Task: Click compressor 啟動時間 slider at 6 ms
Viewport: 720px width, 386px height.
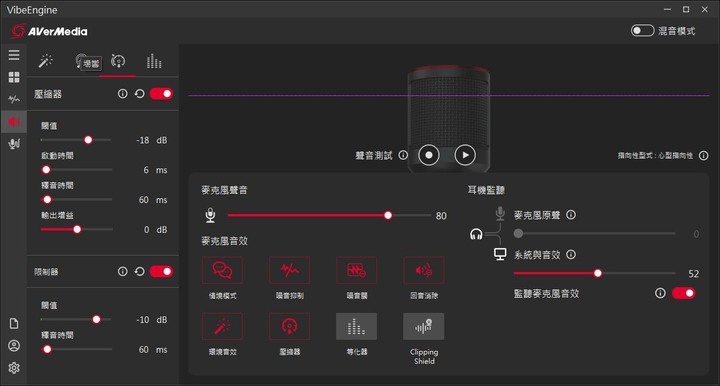Action: tap(76, 169)
